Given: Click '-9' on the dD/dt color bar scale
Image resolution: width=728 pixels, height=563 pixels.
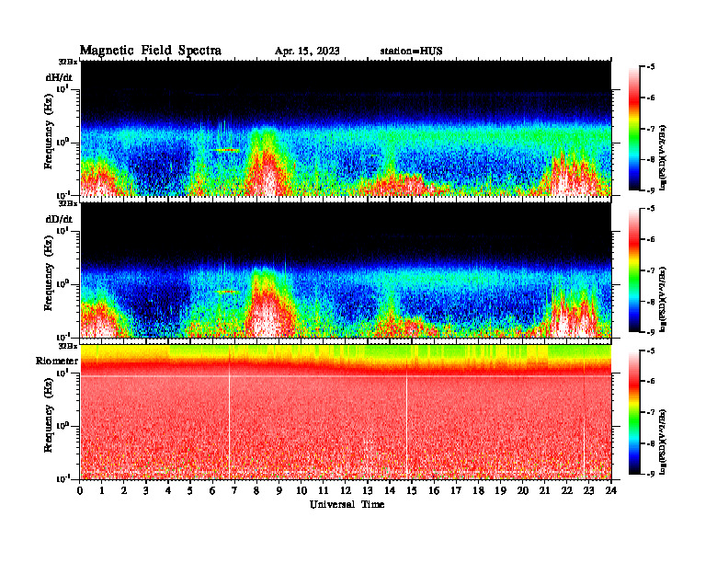Looking at the screenshot, I should (x=651, y=332).
